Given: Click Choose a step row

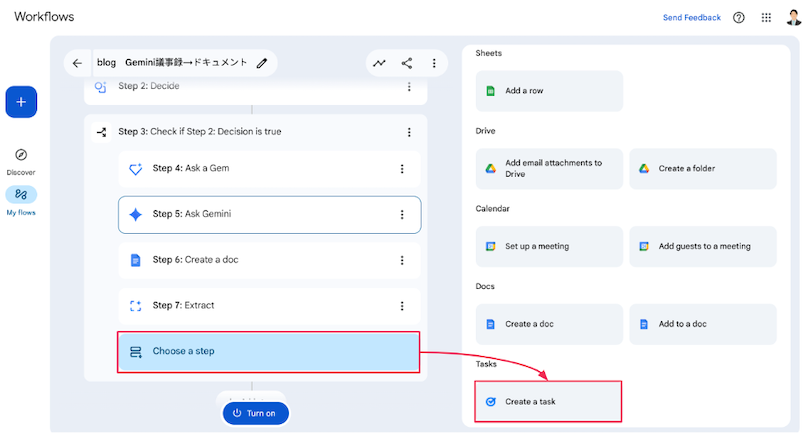Looking at the screenshot, I should (x=269, y=352).
